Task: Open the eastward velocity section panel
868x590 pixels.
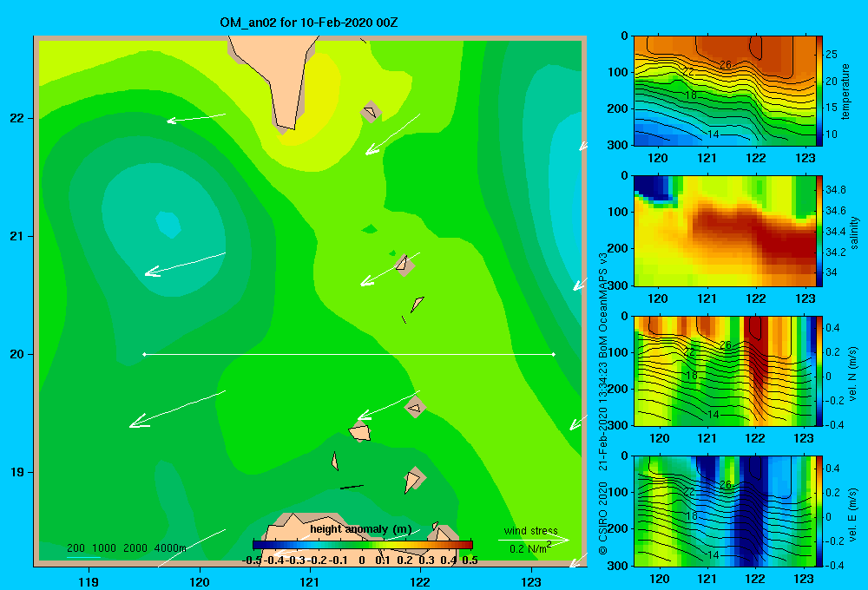Action: coord(725,511)
